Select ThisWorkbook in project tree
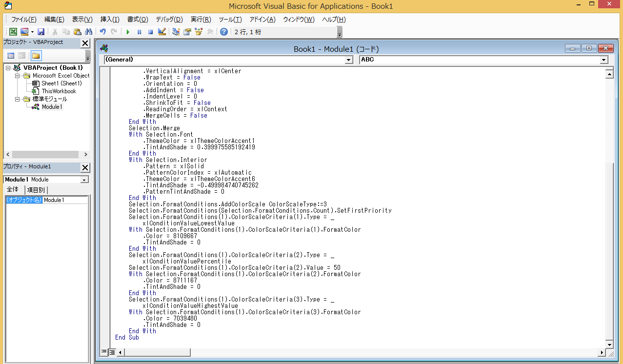 point(59,91)
